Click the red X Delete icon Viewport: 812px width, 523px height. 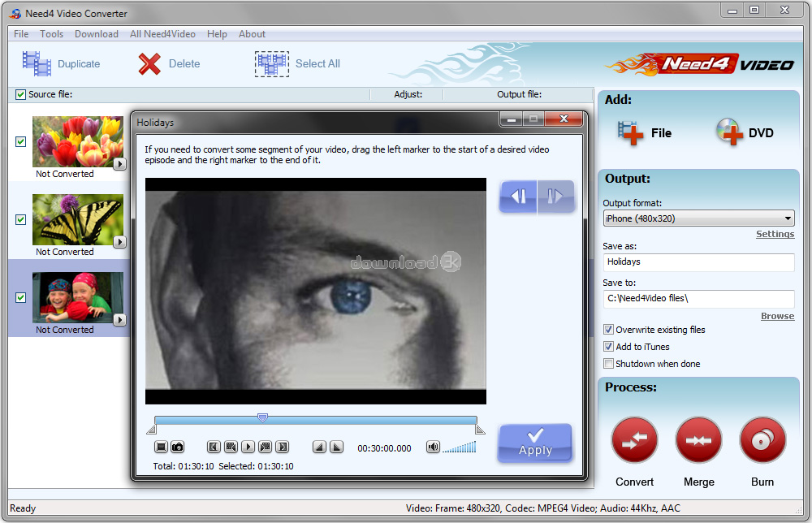(x=149, y=64)
